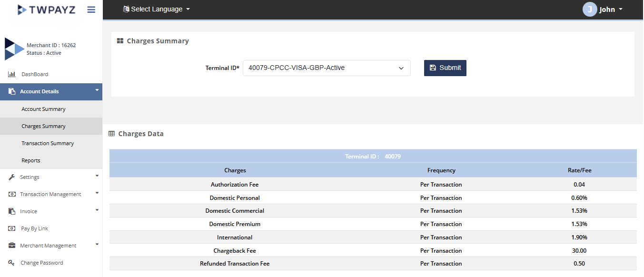
Task: Open the Terminal ID dropdown
Action: [327, 68]
